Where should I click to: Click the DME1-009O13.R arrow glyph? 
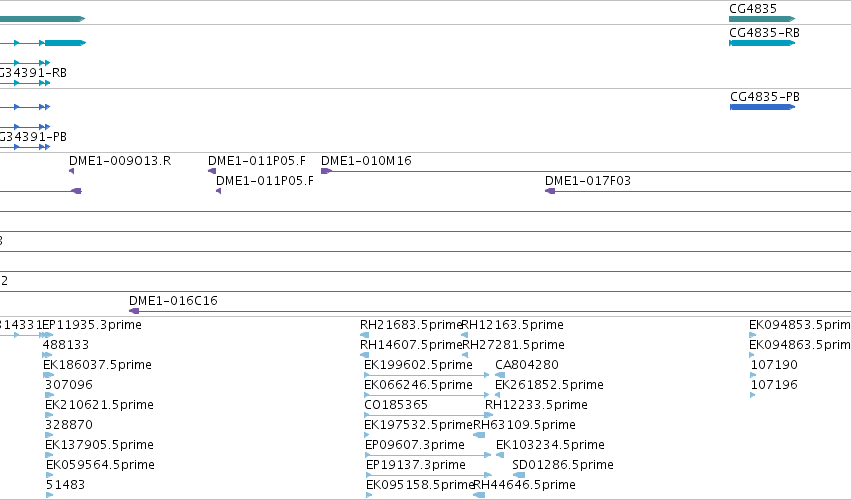(x=72, y=171)
